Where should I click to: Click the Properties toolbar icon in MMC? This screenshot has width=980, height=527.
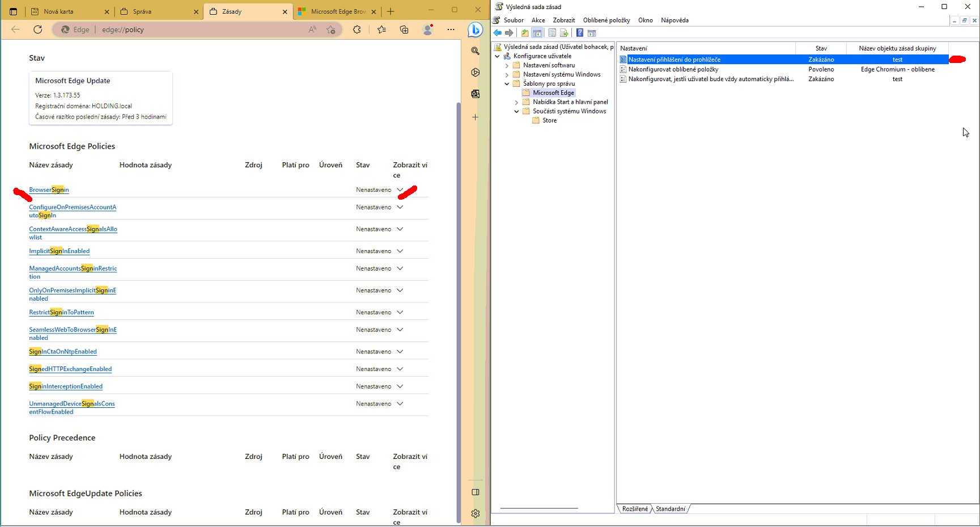[x=552, y=33]
